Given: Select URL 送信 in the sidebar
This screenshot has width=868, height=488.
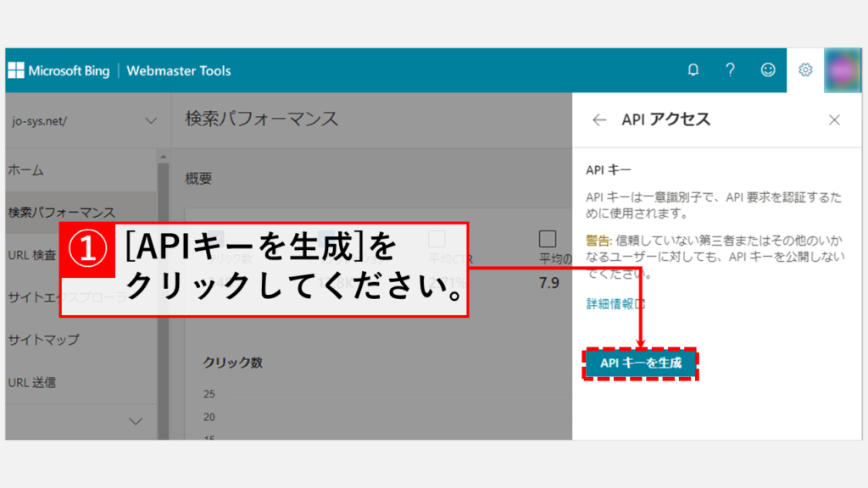Looking at the screenshot, I should (x=31, y=382).
